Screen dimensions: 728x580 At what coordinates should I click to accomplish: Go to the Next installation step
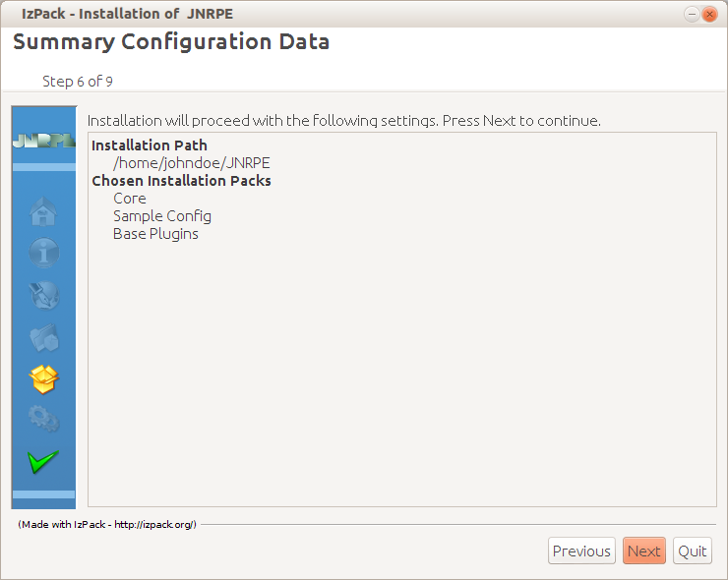click(644, 551)
